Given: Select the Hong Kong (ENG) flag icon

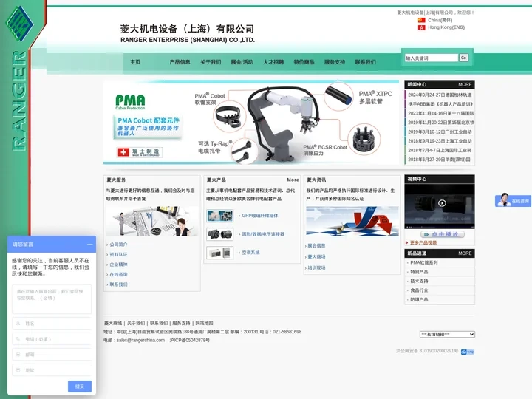Looking at the screenshot, I should tap(421, 27).
